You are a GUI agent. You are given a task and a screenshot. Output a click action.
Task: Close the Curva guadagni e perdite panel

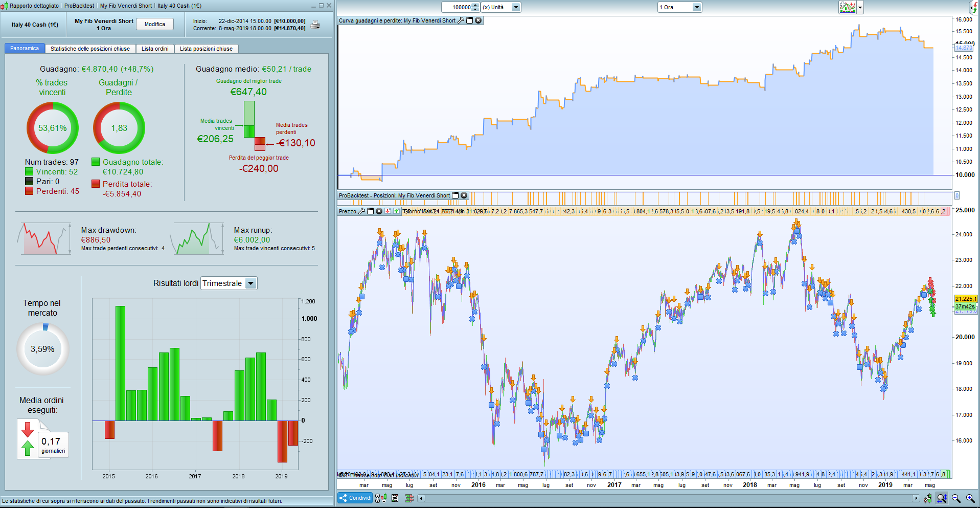pyautogui.click(x=478, y=20)
